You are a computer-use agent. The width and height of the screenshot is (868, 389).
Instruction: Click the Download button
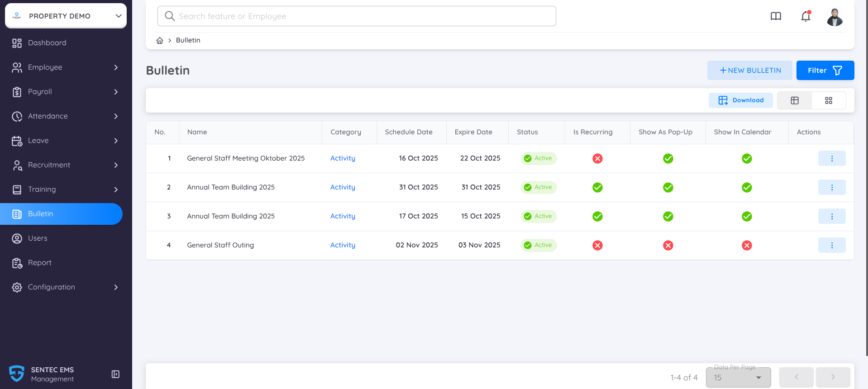click(740, 100)
